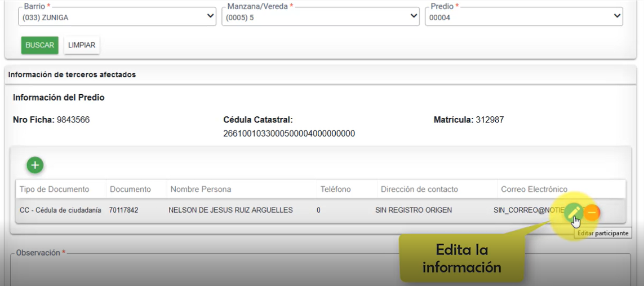Click the Dirección de contacto column header
644x286 pixels.
(419, 189)
